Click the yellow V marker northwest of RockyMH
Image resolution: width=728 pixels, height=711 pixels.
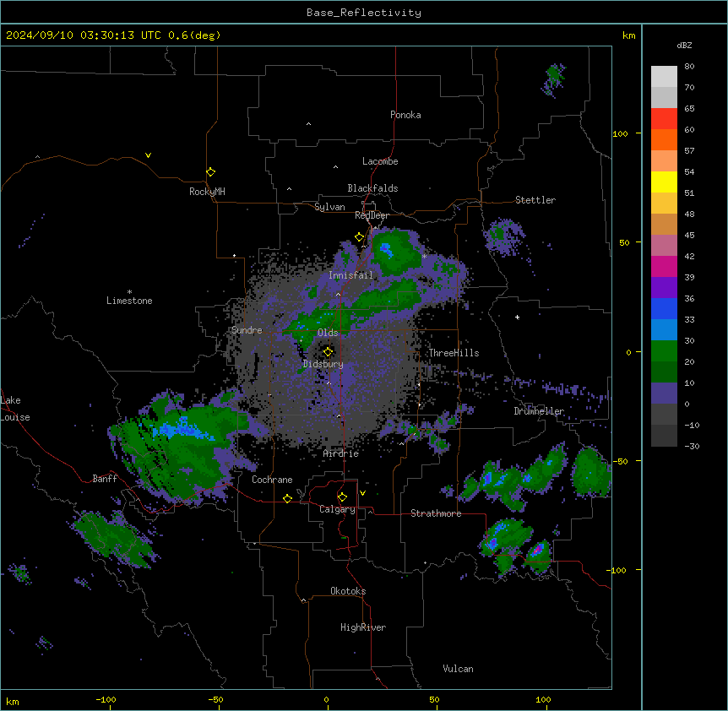(x=148, y=155)
